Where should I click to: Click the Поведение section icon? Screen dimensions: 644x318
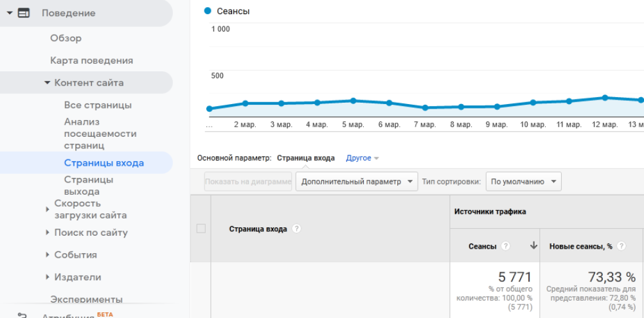point(24,13)
